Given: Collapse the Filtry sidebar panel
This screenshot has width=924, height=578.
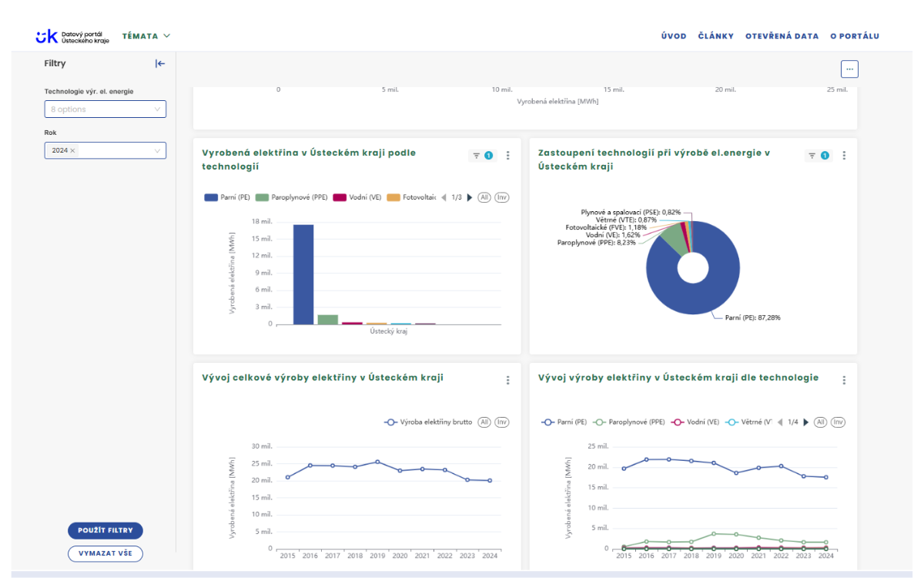Looking at the screenshot, I should pyautogui.click(x=159, y=64).
